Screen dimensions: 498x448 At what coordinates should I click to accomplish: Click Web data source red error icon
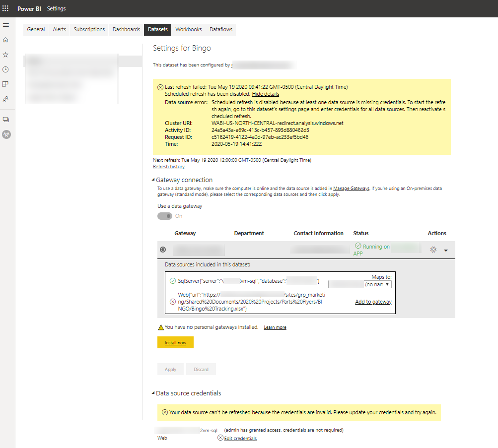coord(173,302)
